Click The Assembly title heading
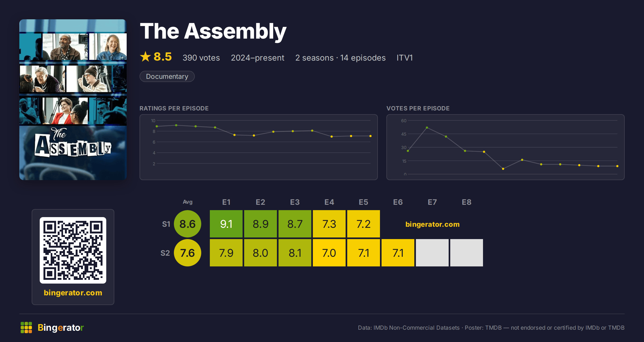 [213, 31]
